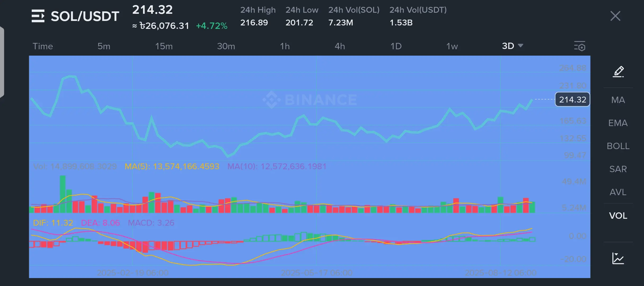Select the 1h interval
The height and width of the screenshot is (286, 644).
285,46
